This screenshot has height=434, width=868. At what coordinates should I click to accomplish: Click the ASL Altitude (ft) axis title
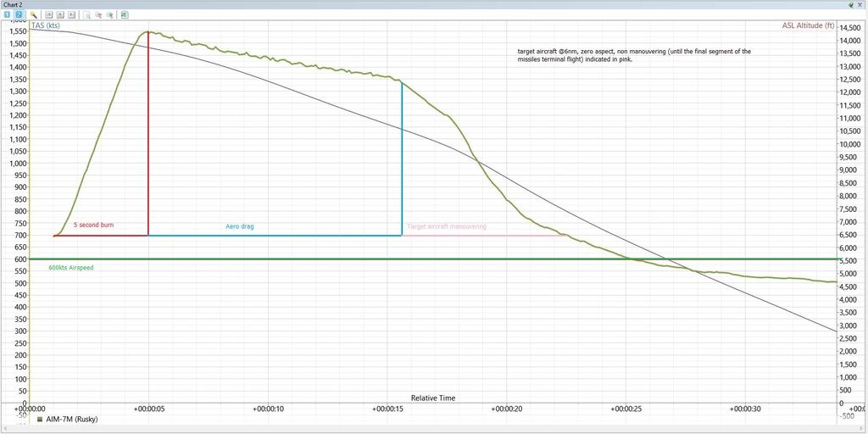pos(809,25)
